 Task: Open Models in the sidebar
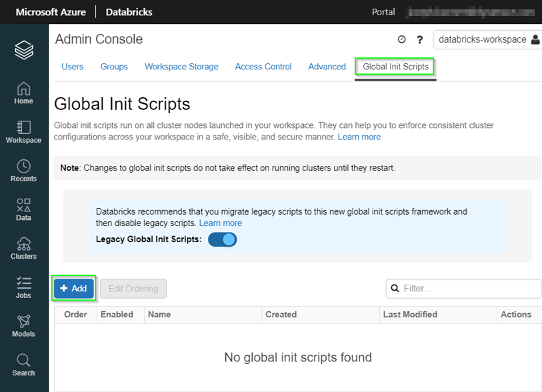click(23, 325)
